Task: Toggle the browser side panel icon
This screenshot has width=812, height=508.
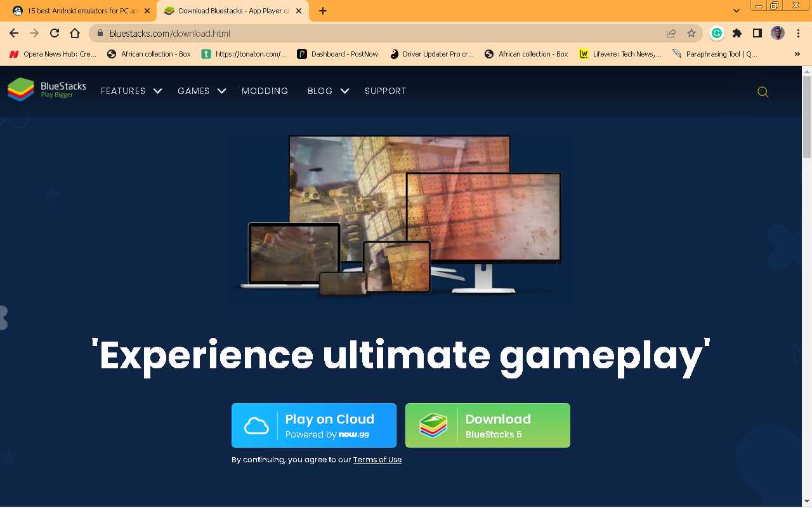Action: pyautogui.click(x=757, y=33)
